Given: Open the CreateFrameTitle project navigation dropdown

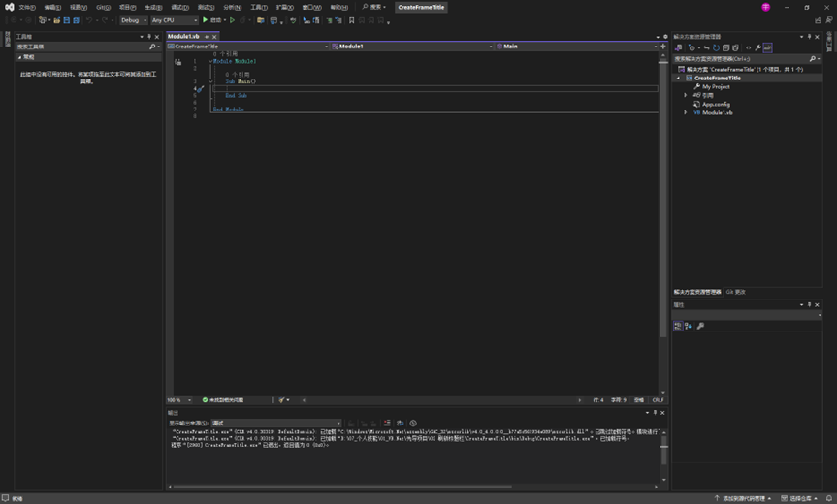Looking at the screenshot, I should click(247, 47).
